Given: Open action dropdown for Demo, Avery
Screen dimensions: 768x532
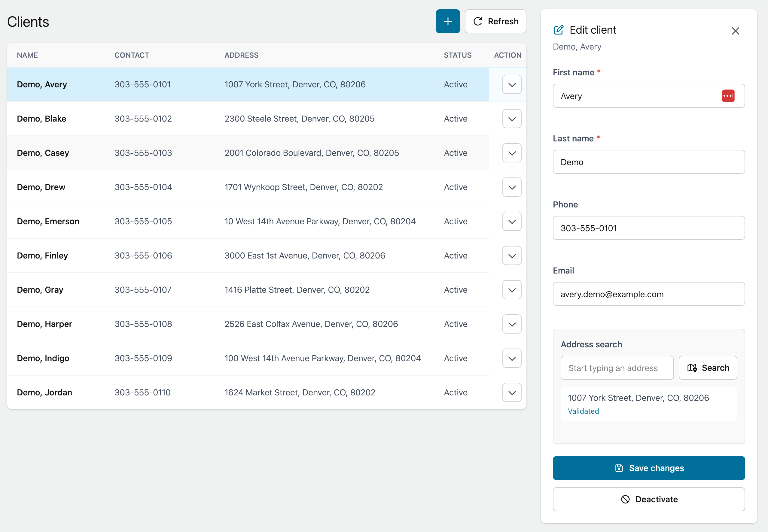Looking at the screenshot, I should 512,85.
